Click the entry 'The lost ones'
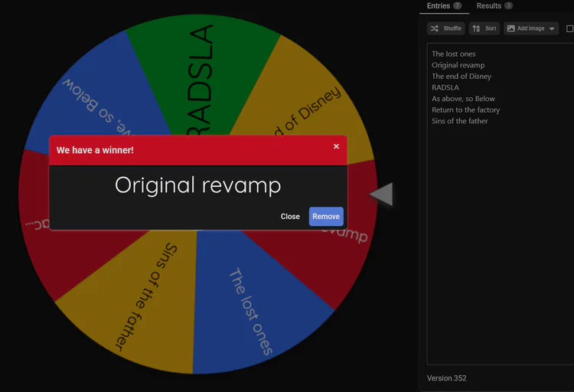This screenshot has width=574, height=392. click(454, 54)
